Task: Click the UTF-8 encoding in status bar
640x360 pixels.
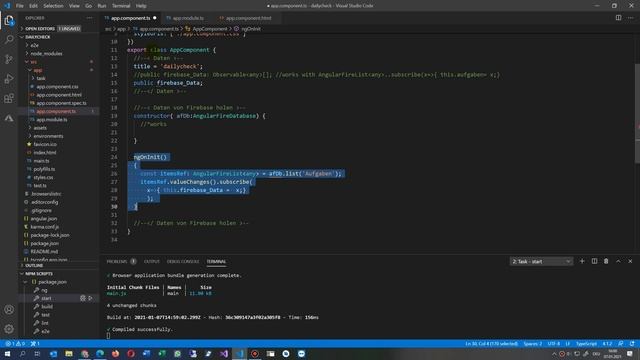Action: (553, 344)
